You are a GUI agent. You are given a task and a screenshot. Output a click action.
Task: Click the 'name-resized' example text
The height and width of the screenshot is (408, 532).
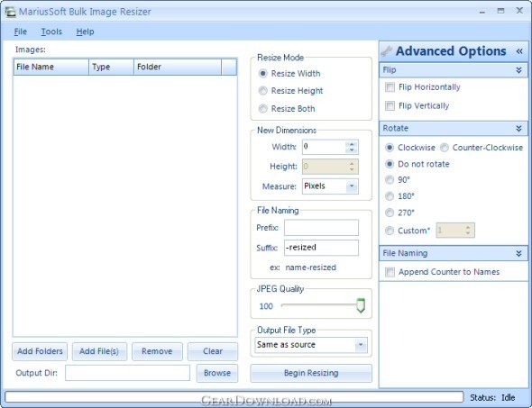(311, 267)
